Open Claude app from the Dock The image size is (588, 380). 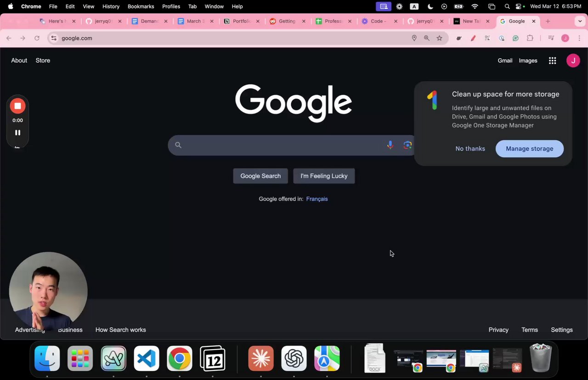point(261,358)
